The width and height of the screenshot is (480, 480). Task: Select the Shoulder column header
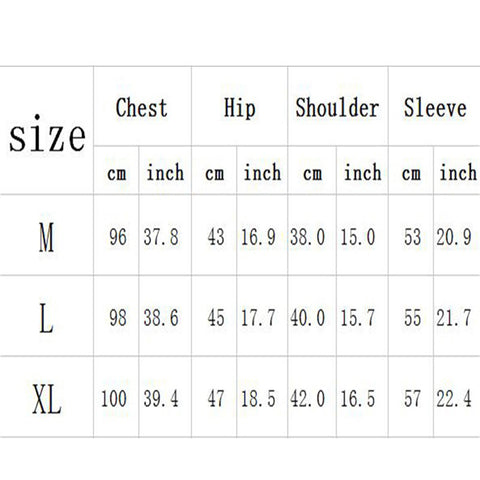[x=337, y=108]
